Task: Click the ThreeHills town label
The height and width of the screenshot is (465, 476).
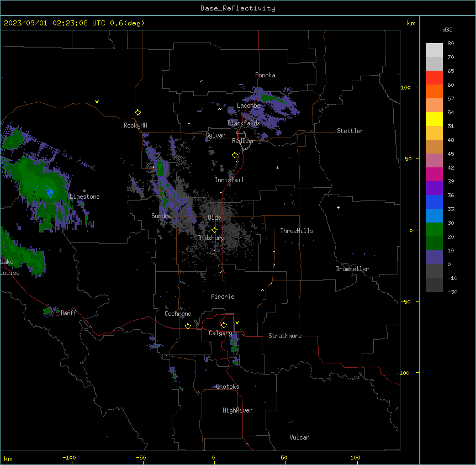Action: tap(297, 231)
